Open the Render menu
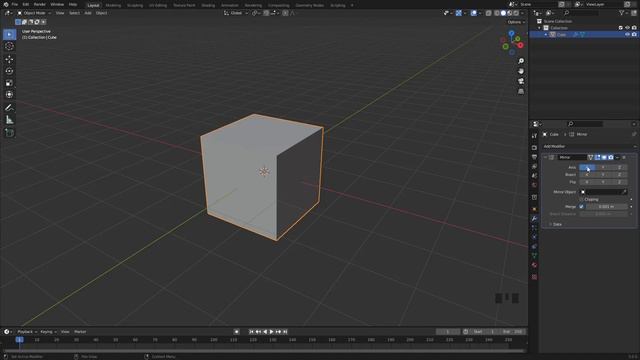This screenshot has height=360, width=640. point(40,4)
